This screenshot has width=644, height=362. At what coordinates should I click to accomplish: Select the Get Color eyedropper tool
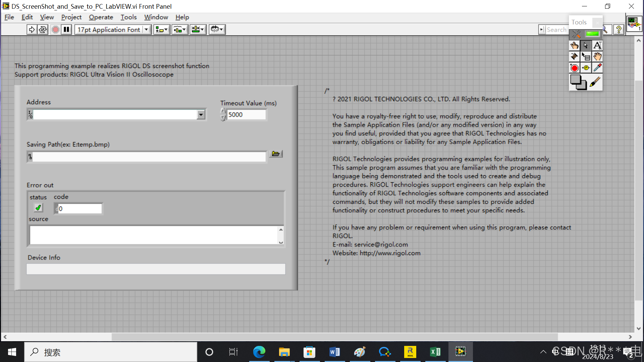click(597, 68)
